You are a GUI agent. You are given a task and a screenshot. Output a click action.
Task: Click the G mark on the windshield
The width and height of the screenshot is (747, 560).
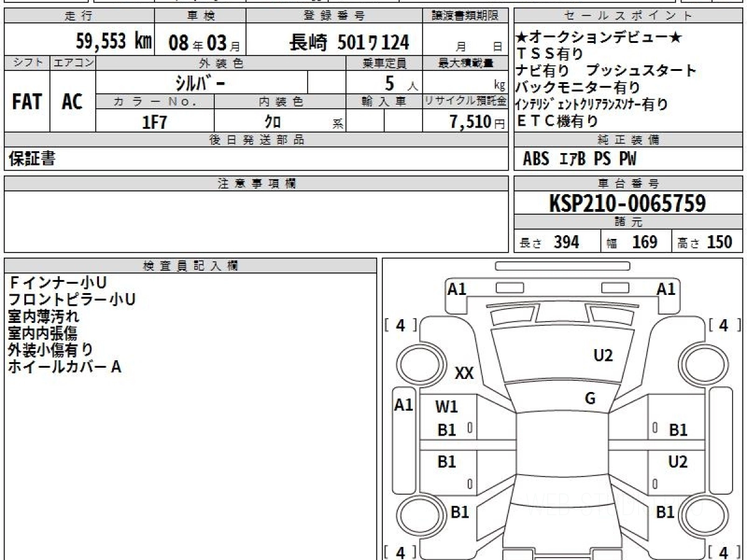[x=590, y=399]
